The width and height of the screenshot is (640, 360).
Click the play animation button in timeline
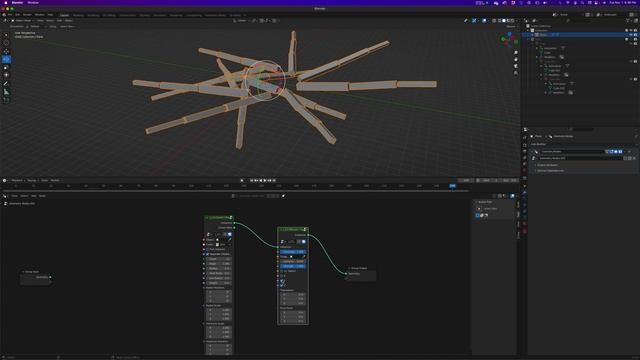pyautogui.click(x=265, y=180)
